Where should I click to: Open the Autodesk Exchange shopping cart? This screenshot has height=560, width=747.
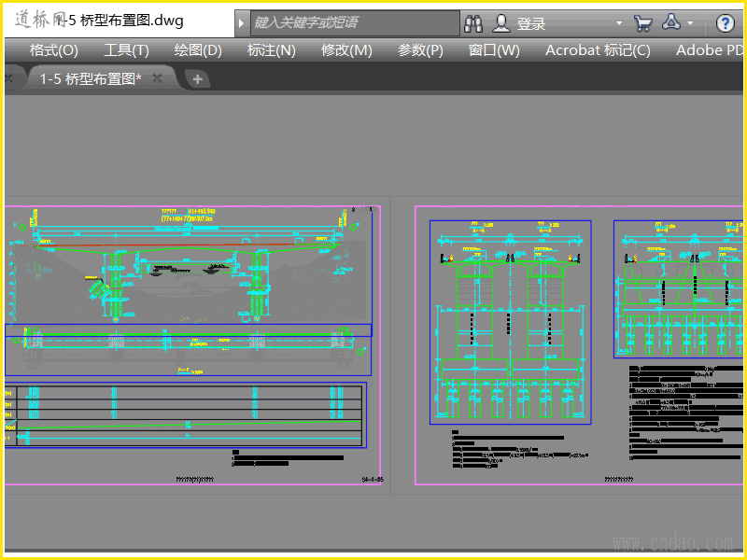click(x=643, y=22)
